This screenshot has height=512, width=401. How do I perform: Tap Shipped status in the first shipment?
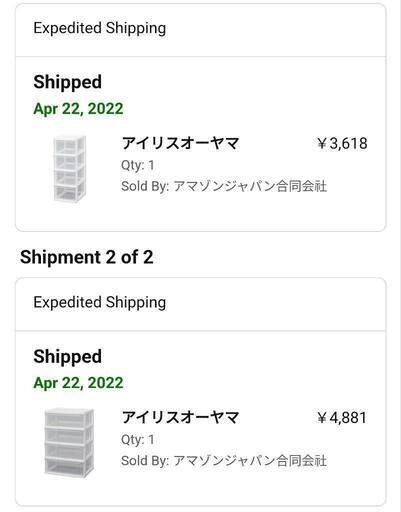pyautogui.click(x=68, y=82)
